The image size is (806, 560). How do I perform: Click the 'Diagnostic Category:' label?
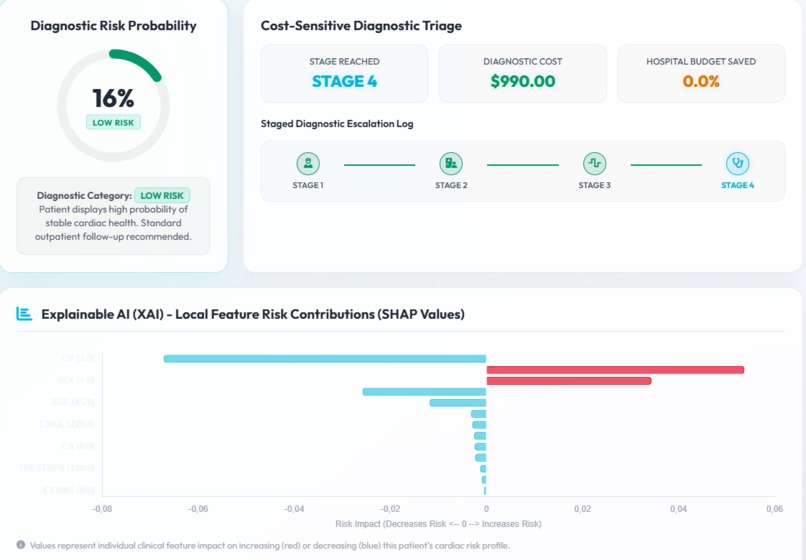coord(84,195)
